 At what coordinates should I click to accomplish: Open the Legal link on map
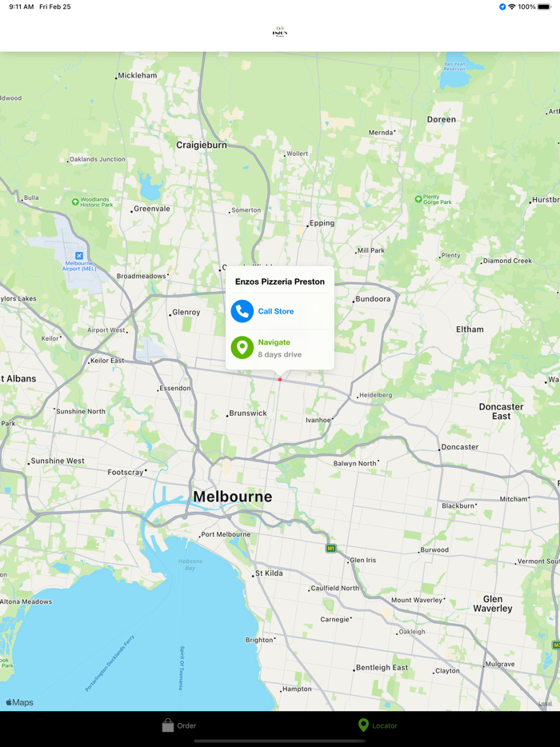546,703
